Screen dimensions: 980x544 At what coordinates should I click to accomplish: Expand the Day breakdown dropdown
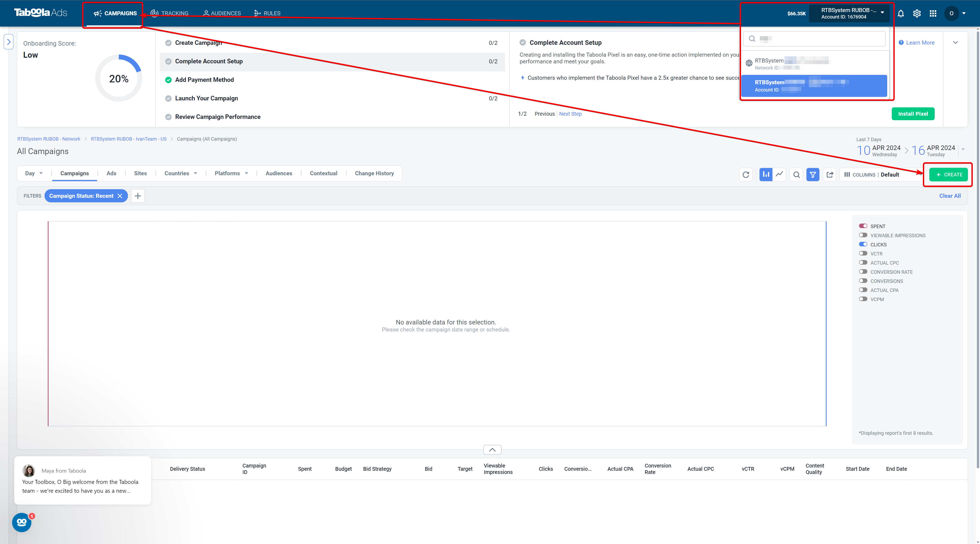(x=34, y=173)
